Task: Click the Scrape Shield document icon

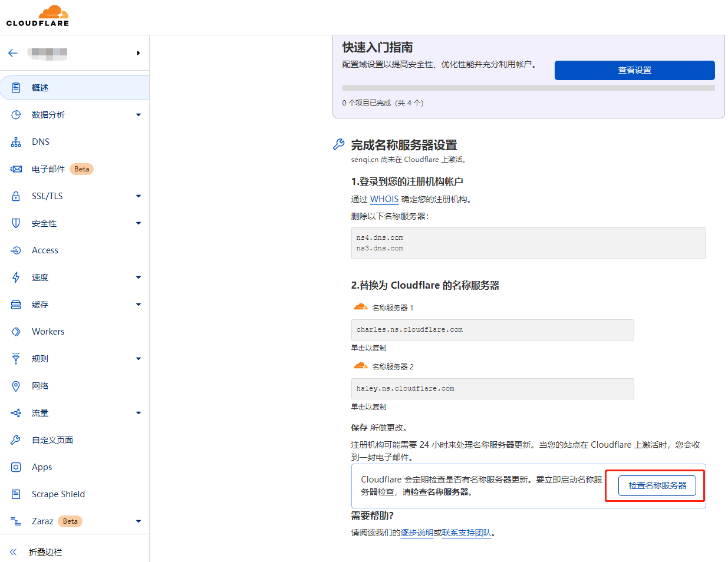Action: (16, 494)
